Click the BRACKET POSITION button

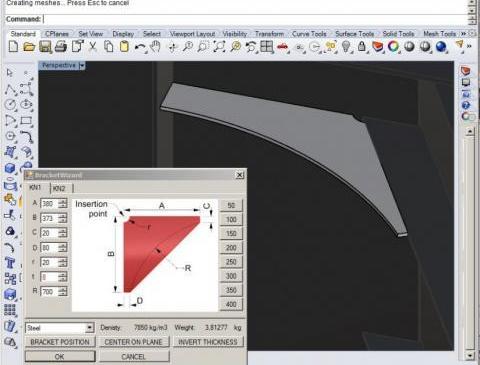(x=60, y=342)
